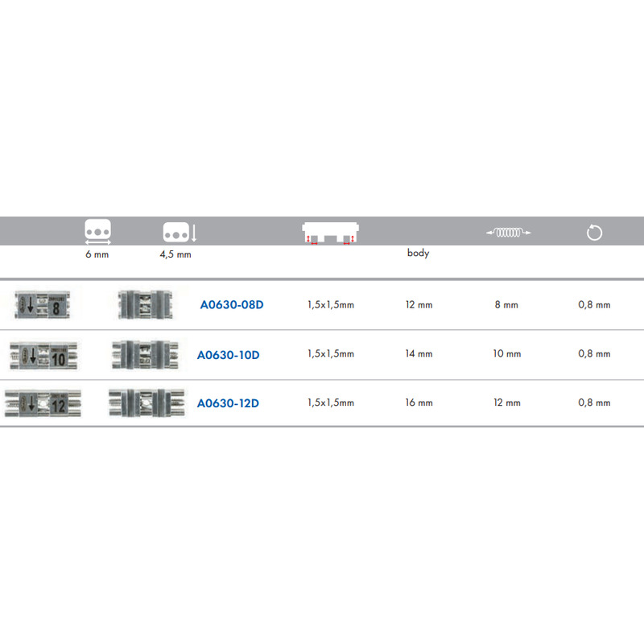This screenshot has width=644, height=644.
Task: Select top-view screw image marked 10
Action: click(x=43, y=356)
